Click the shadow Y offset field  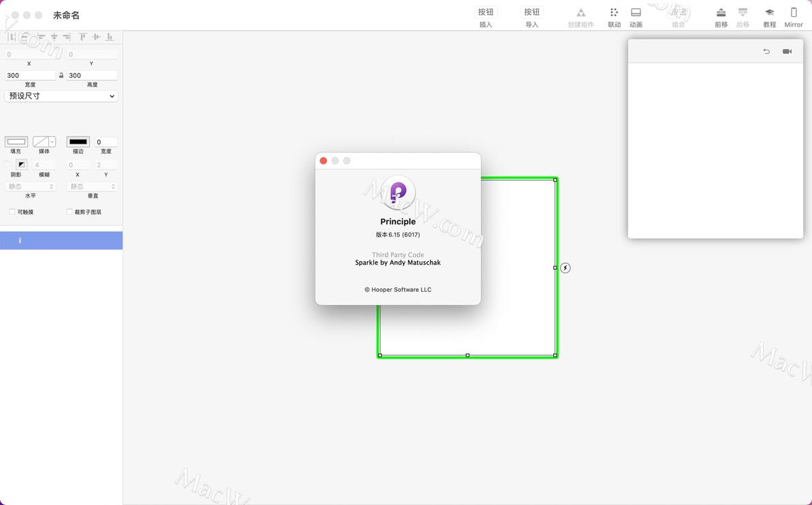click(106, 165)
